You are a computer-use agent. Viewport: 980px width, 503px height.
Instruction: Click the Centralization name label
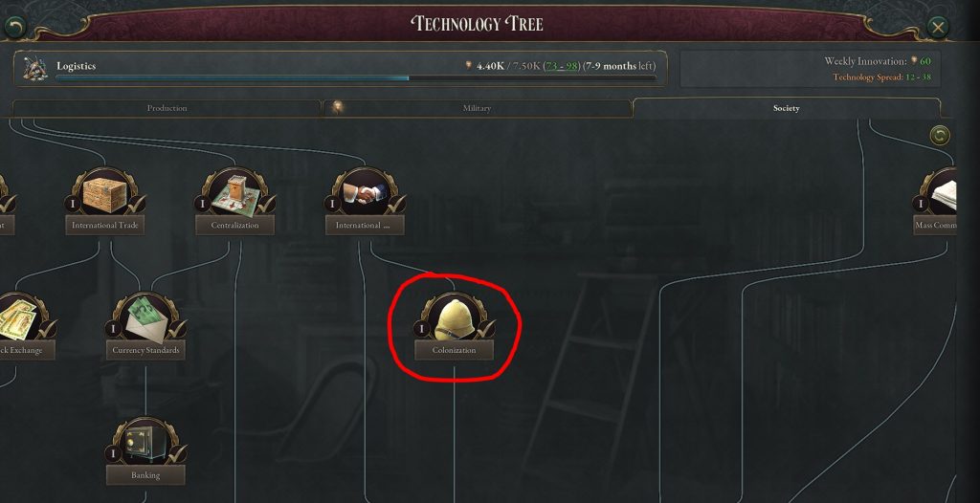coord(235,226)
